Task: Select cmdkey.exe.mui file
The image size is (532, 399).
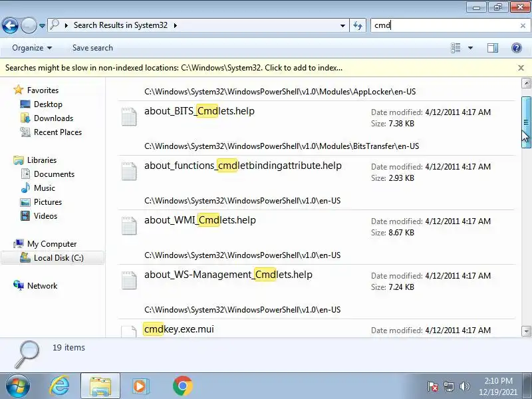Action: 179,329
